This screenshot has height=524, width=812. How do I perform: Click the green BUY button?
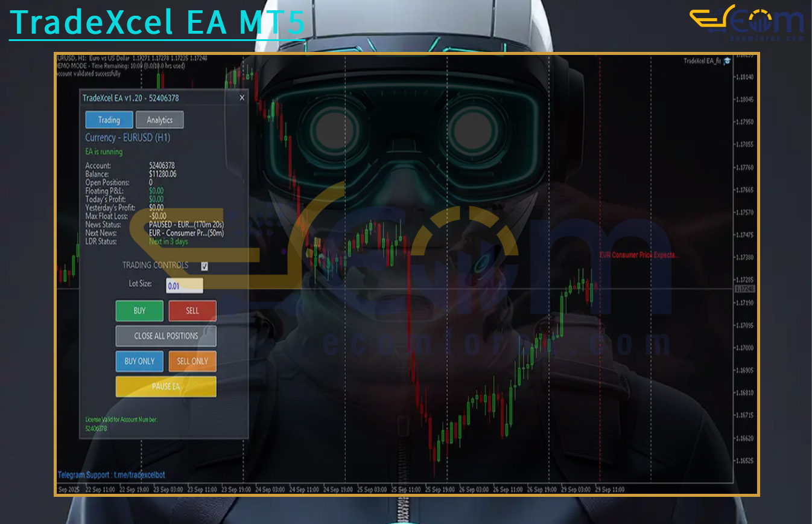click(x=139, y=311)
